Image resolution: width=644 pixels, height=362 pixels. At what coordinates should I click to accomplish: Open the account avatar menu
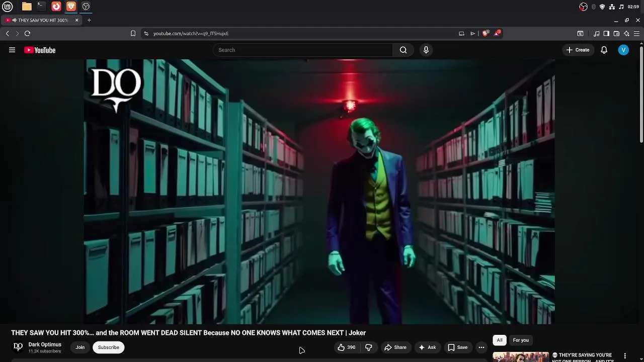click(623, 50)
